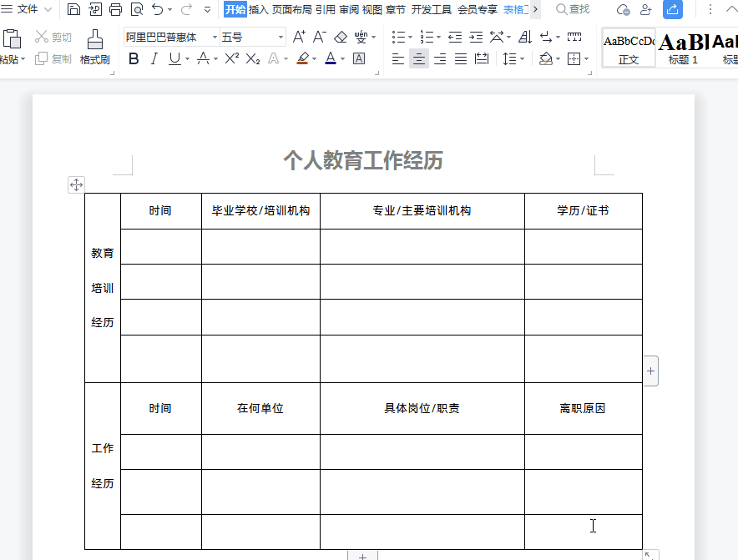738x560 pixels.
Task: Toggle center alignment
Action: (418, 58)
